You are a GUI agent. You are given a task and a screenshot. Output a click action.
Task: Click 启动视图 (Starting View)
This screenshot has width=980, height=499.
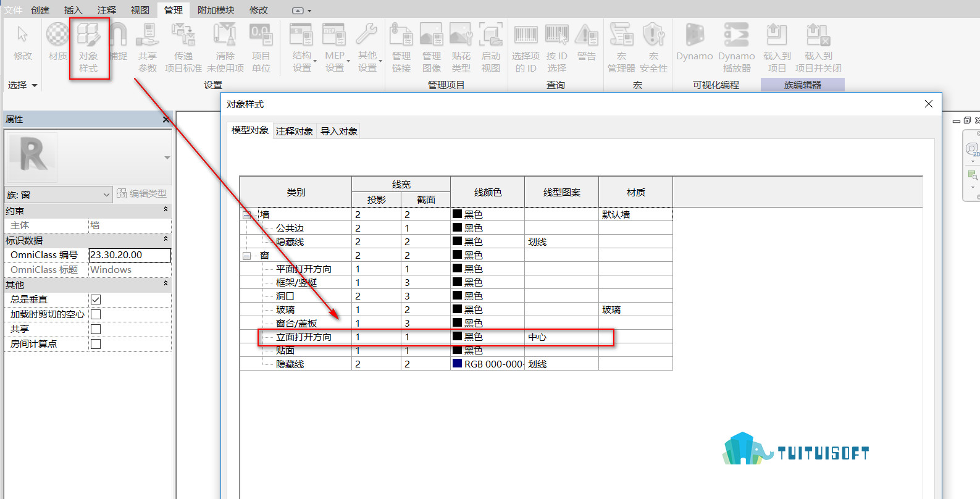tap(491, 48)
